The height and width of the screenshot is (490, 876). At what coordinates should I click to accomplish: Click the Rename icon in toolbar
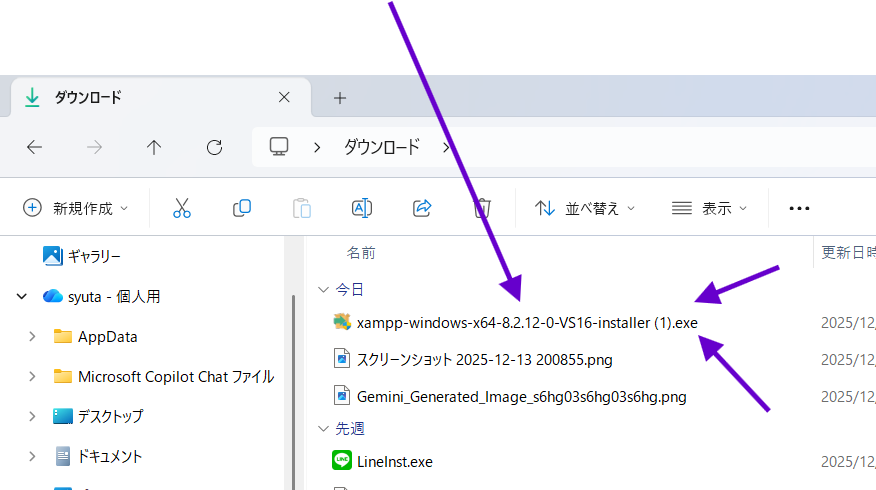pos(361,208)
